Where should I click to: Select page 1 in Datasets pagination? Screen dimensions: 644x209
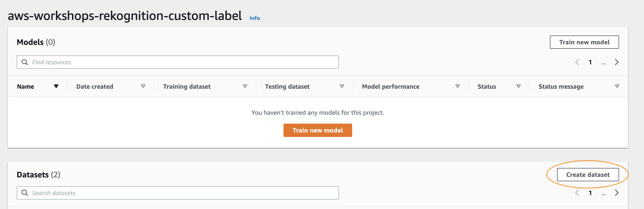click(x=590, y=193)
